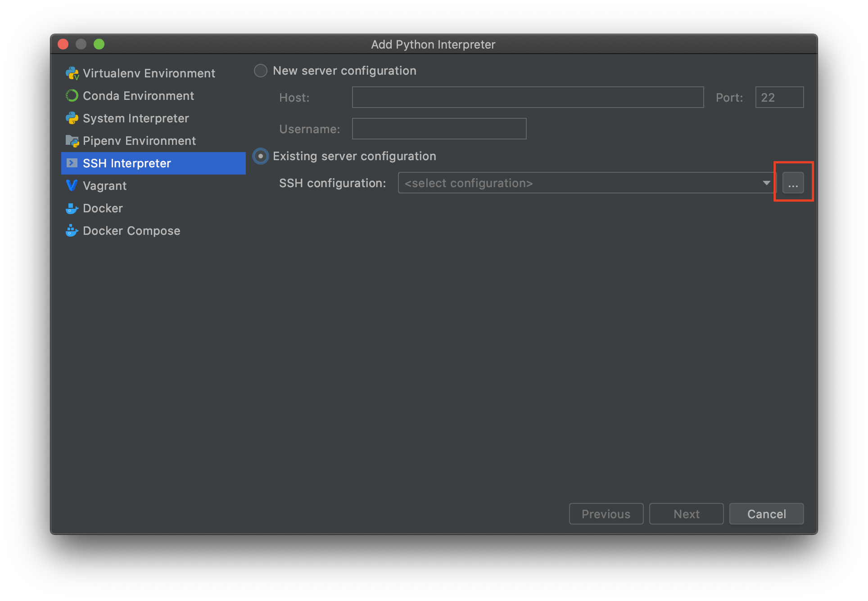
Task: Click the Conda Environment circle icon
Action: (x=72, y=96)
